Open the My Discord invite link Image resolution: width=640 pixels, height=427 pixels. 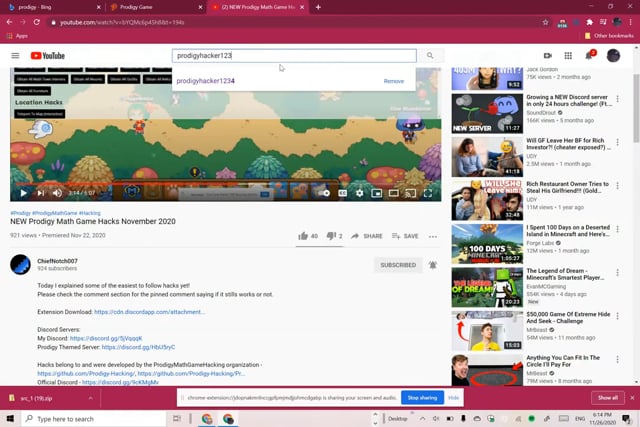(106, 338)
